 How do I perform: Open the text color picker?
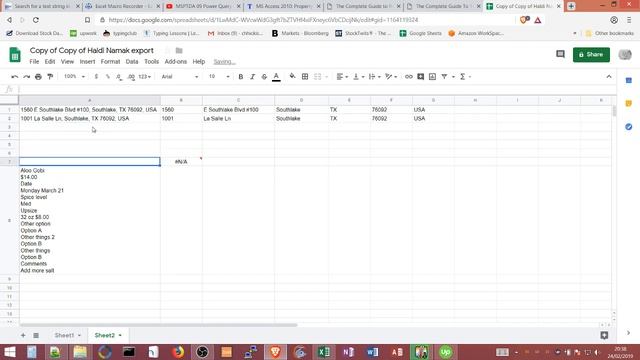coord(276,77)
